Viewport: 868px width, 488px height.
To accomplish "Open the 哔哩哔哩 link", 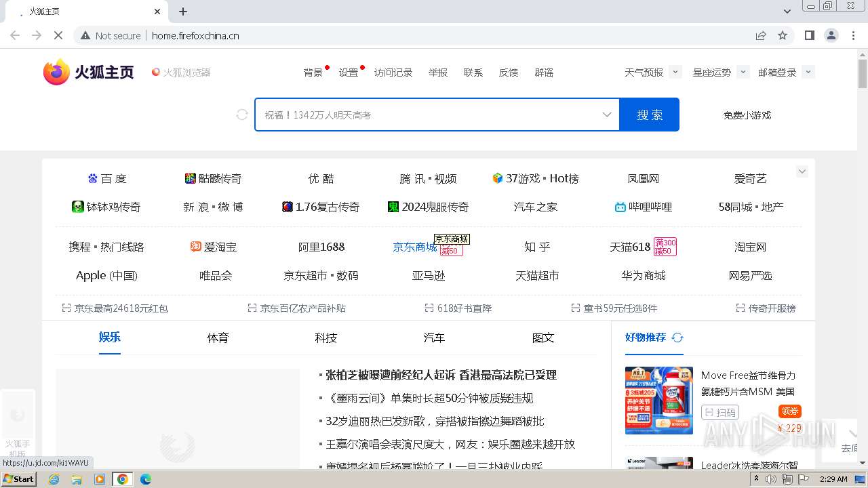I will (x=650, y=207).
